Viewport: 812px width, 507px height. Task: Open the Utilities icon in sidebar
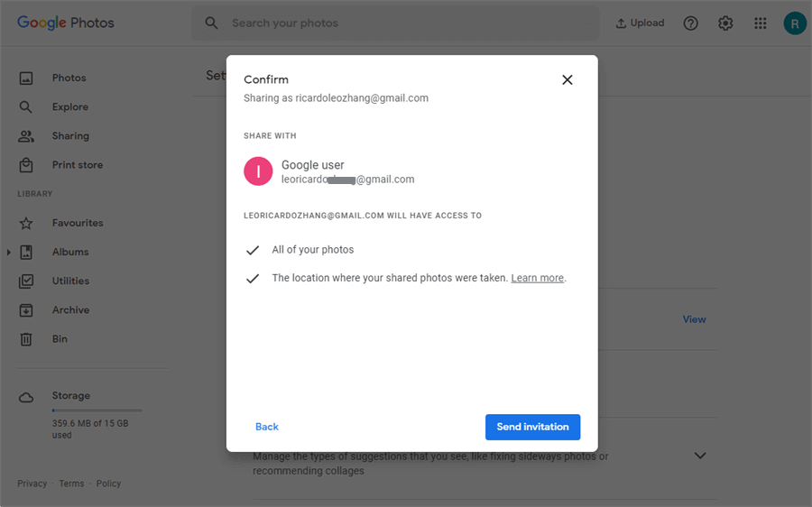pyautogui.click(x=26, y=281)
